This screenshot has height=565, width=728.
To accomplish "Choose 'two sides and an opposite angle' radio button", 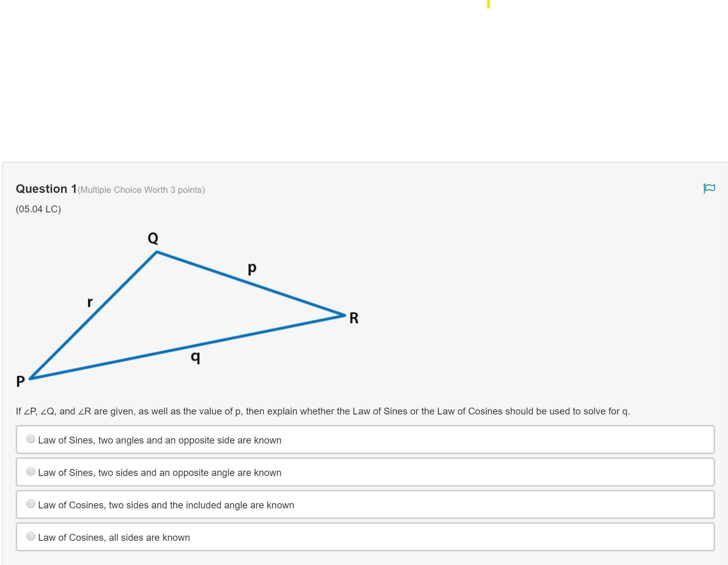I will pyautogui.click(x=31, y=471).
